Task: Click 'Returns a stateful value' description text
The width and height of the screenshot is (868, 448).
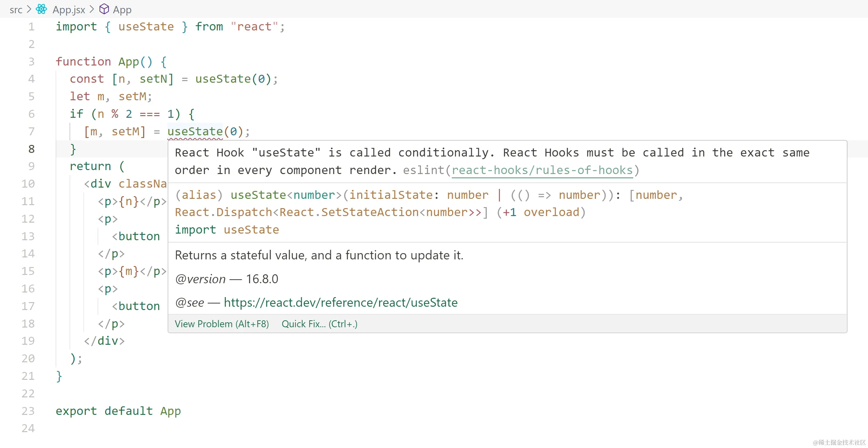Action: click(x=319, y=255)
